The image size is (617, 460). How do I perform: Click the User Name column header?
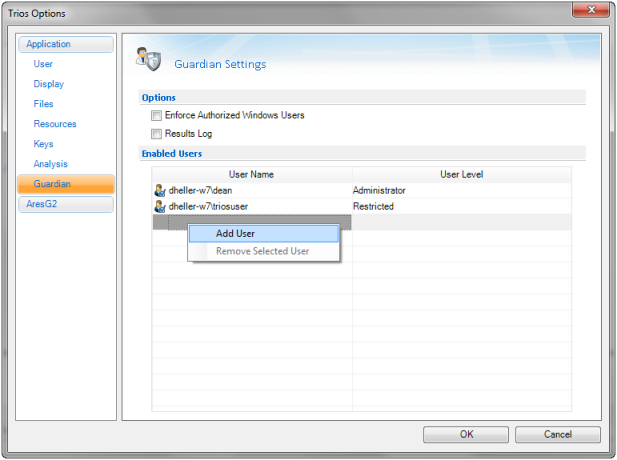[x=252, y=174]
